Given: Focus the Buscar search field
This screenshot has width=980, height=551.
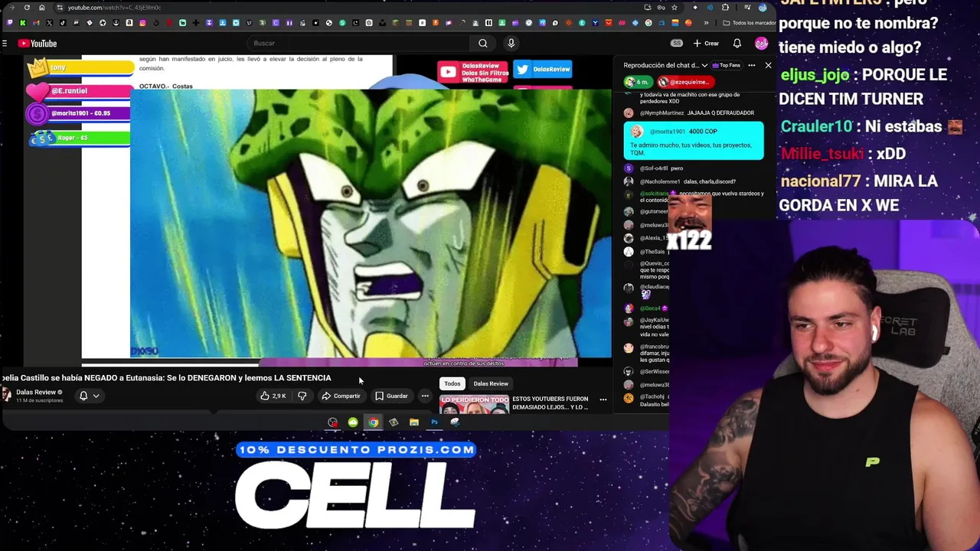Looking at the screenshot, I should tap(360, 44).
